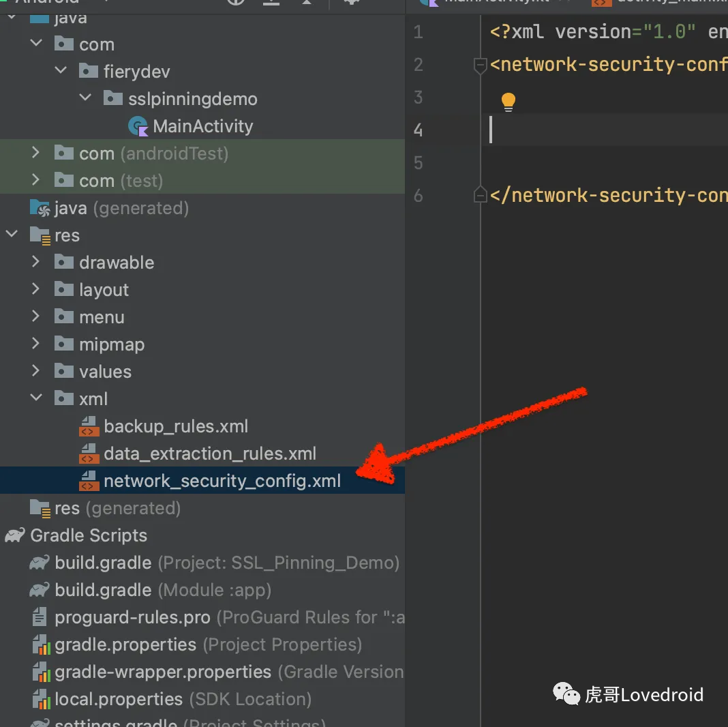Select com (androidTest) tree label

(x=153, y=153)
